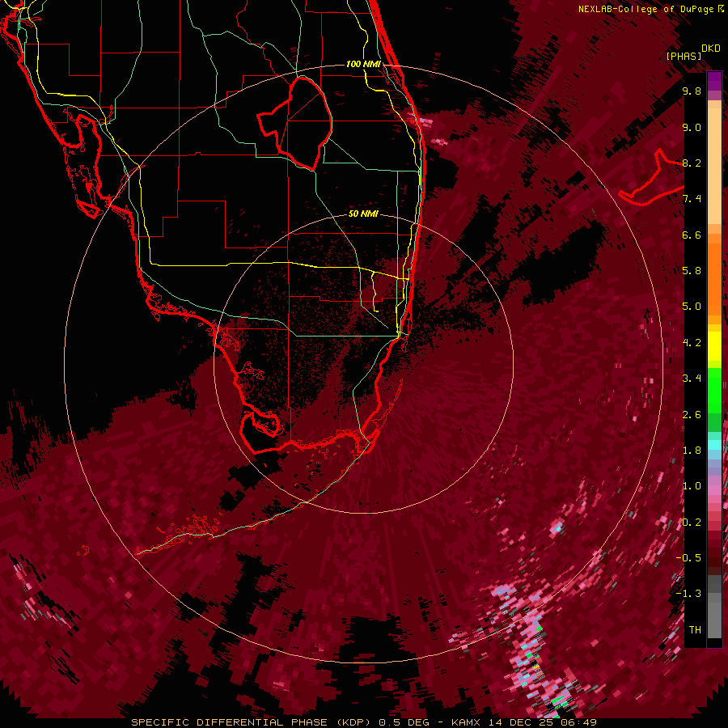Click the -0.5 legend value
728x728 pixels.
(688, 558)
